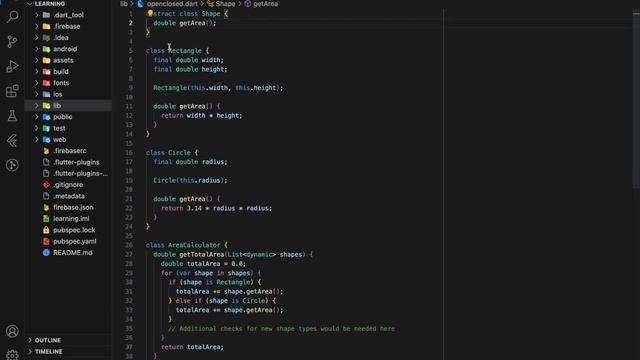This screenshot has width=640, height=360.
Task: Expand the public folder chevron
Action: pos(36,117)
